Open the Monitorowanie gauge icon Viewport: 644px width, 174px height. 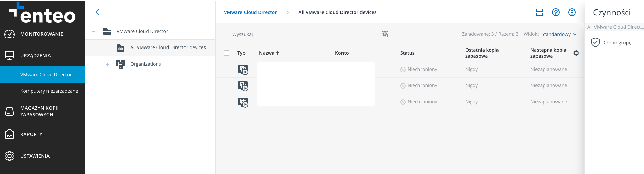point(9,34)
